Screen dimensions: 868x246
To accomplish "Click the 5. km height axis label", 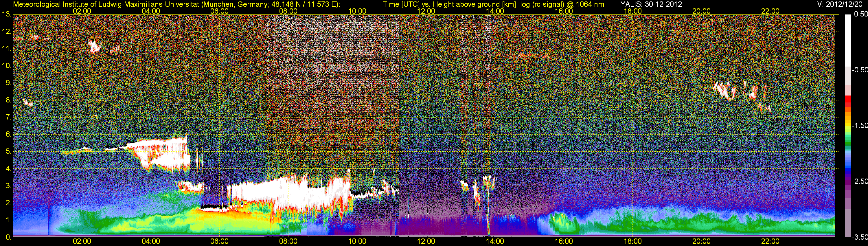I will tap(8, 152).
